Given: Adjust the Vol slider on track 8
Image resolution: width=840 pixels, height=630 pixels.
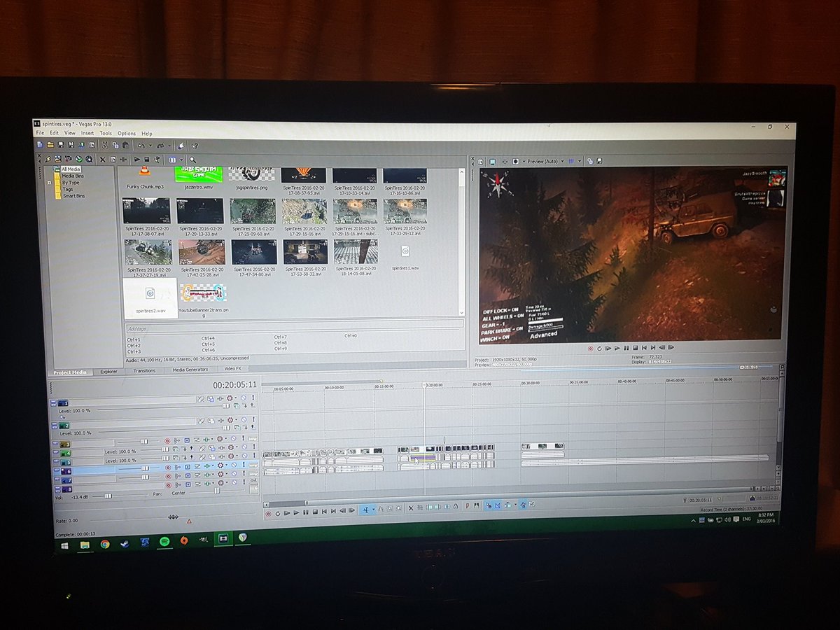Looking at the screenshot, I should [108, 496].
